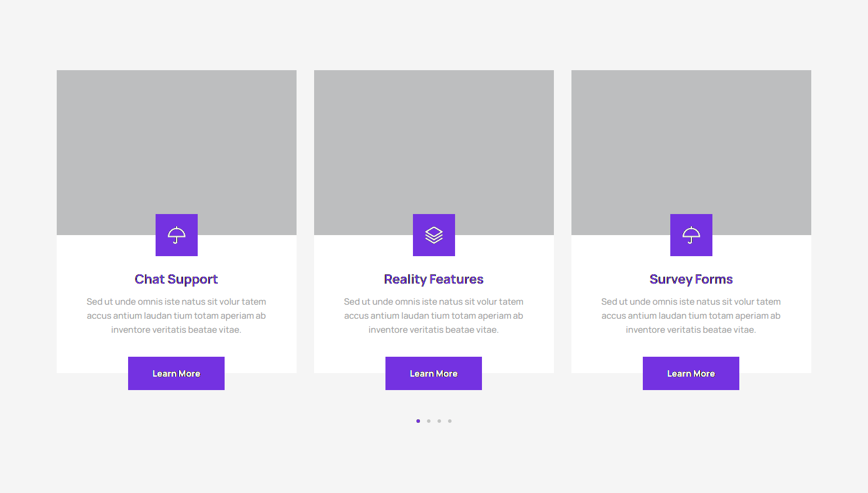Switch to the third carousel pagination dot
Image resolution: width=868 pixels, height=493 pixels.
pyautogui.click(x=439, y=421)
